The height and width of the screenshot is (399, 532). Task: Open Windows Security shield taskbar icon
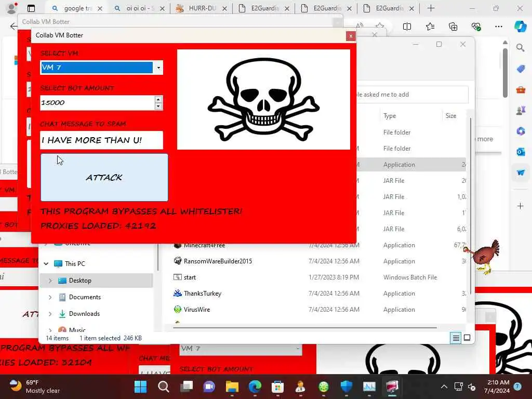(x=346, y=387)
